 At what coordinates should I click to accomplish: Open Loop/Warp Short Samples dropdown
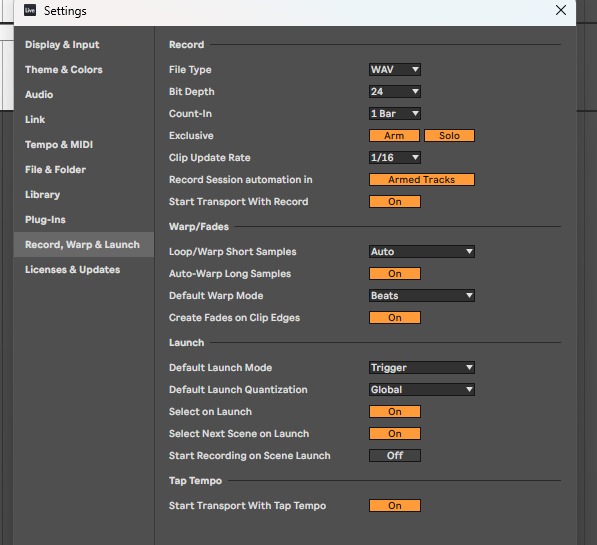tap(421, 252)
